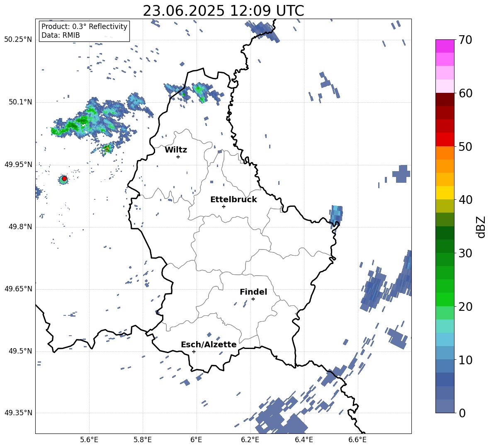Click the title "23.06.2025 12:09 UTC"
The height and width of the screenshot is (448, 491).
click(x=223, y=11)
